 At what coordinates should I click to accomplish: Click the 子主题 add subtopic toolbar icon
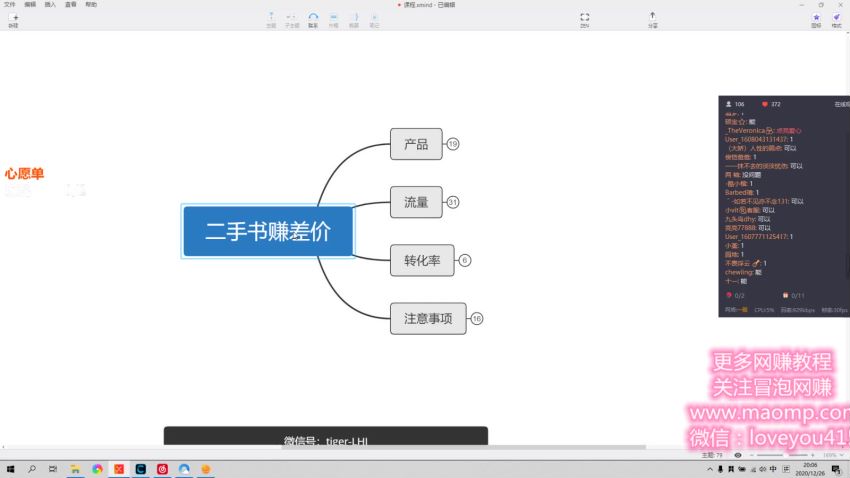click(x=292, y=21)
